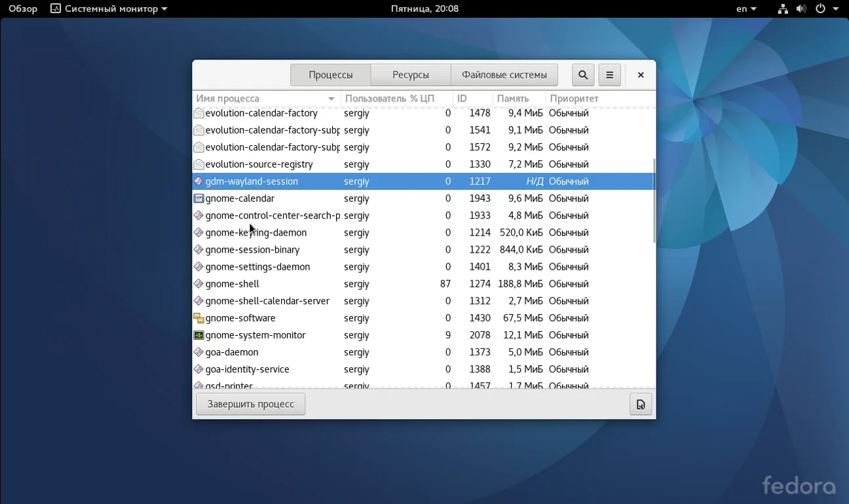The height and width of the screenshot is (504, 849).
Task: Switch to the Файловые системы tab
Action: [x=504, y=75]
